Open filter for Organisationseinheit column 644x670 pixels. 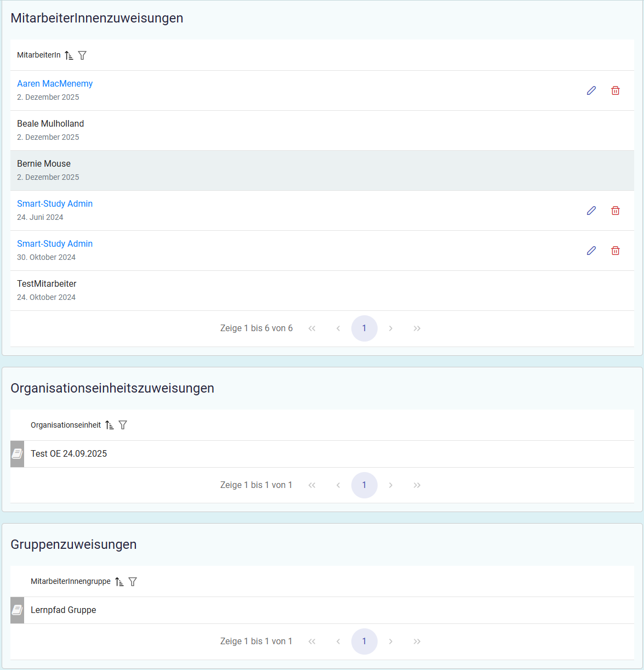(123, 425)
